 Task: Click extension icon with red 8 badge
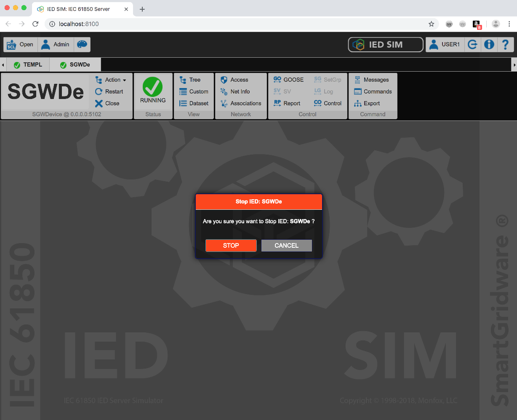tap(477, 24)
